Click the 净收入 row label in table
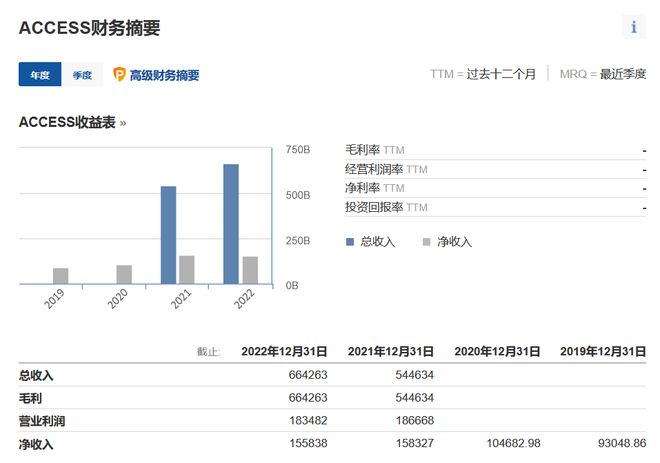The image size is (660, 463). click(x=36, y=444)
